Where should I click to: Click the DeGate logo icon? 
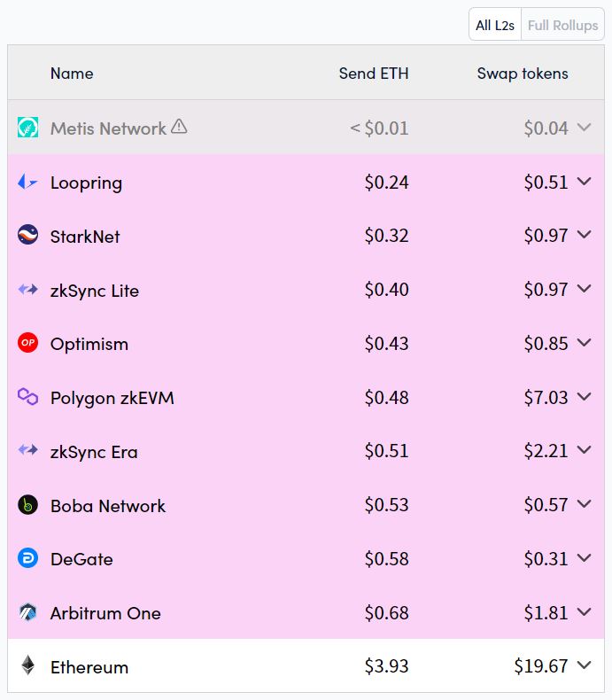[x=27, y=558]
